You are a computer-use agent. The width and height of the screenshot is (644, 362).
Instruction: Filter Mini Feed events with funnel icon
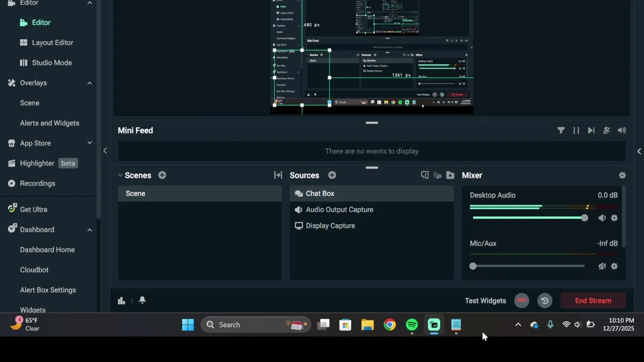[x=561, y=130]
